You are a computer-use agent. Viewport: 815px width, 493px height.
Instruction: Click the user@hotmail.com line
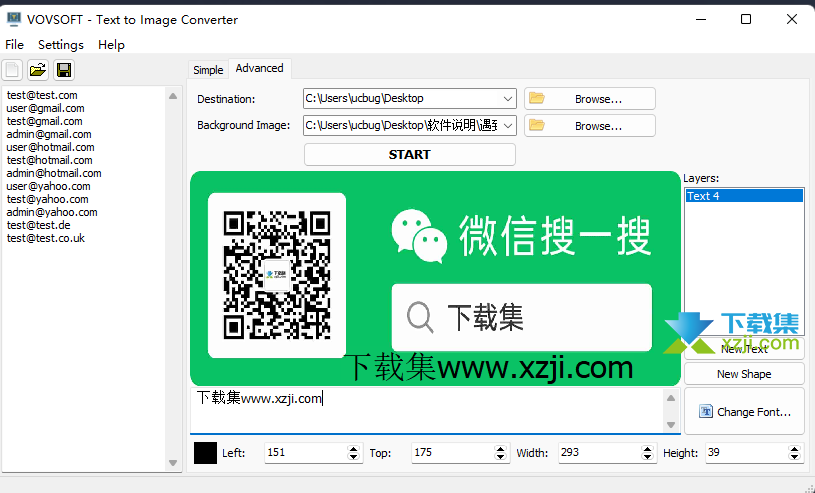[50, 147]
